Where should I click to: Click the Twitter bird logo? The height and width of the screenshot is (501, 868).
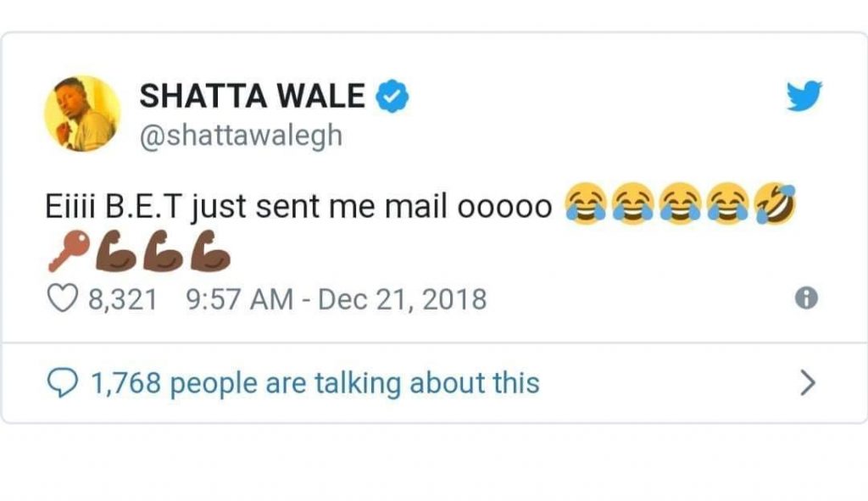coord(804,95)
